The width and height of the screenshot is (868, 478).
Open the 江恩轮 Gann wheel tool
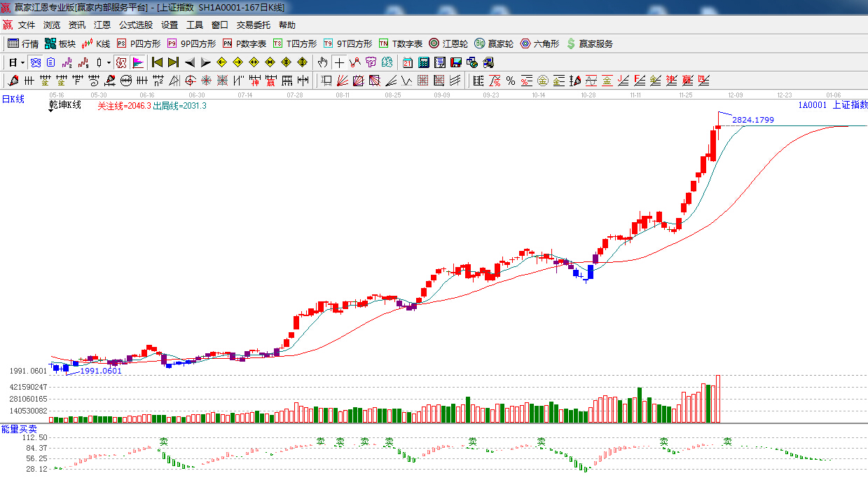(448, 43)
